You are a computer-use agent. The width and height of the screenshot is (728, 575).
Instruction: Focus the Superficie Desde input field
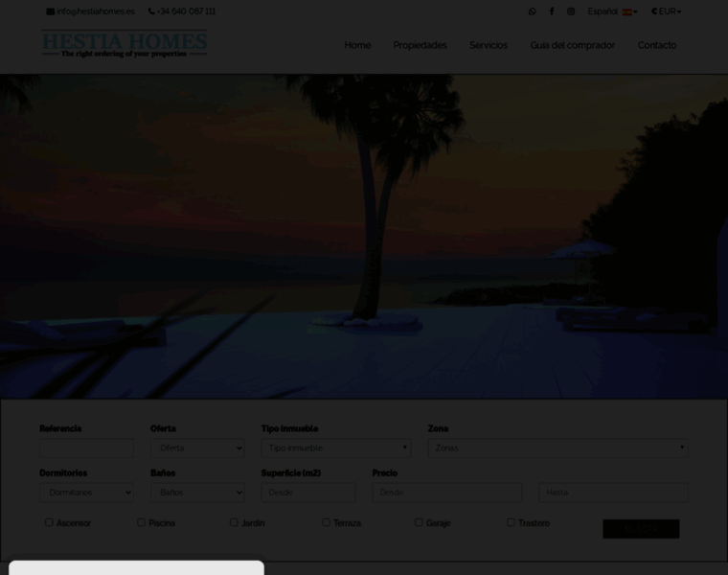[308, 493]
